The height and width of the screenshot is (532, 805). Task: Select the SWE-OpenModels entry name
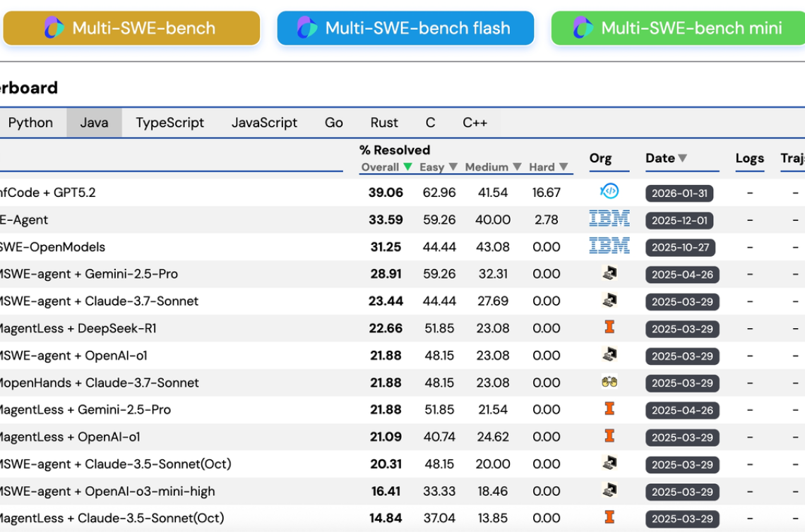(52, 247)
